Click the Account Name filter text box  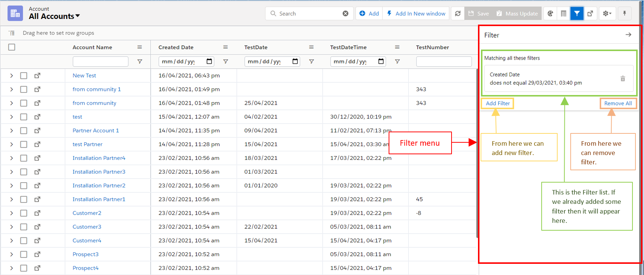point(101,61)
